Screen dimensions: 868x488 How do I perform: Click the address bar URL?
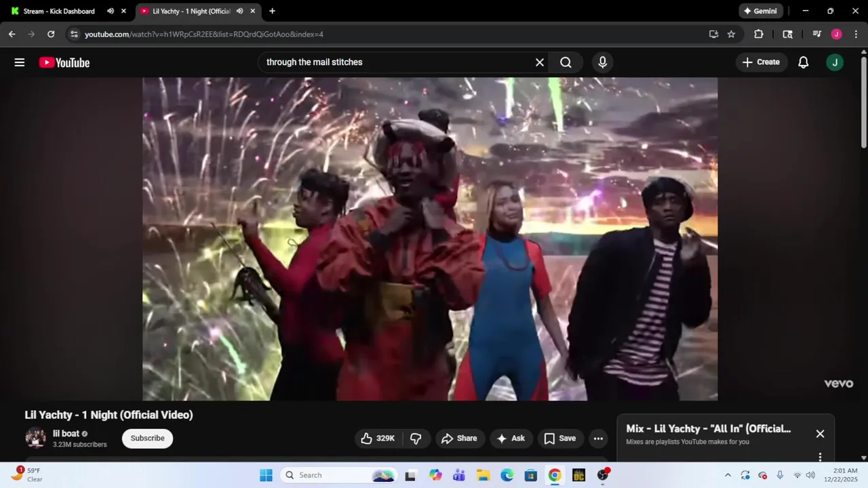tap(204, 34)
